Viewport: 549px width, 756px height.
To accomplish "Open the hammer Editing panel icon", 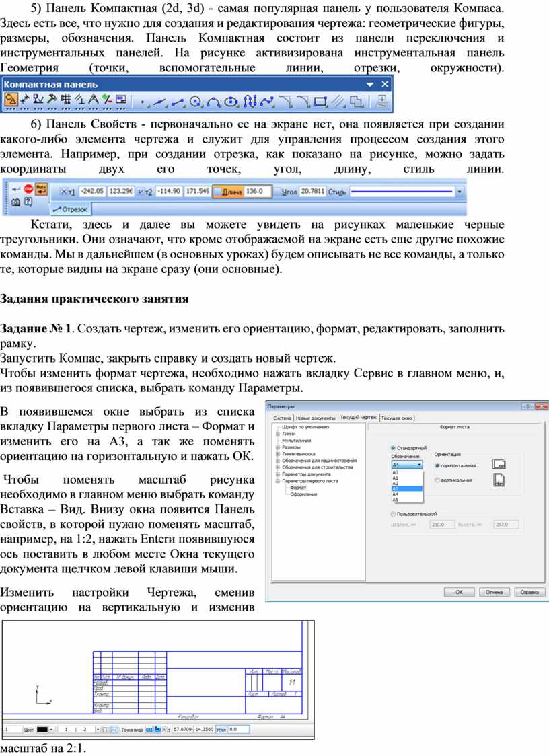I will [x=52, y=100].
